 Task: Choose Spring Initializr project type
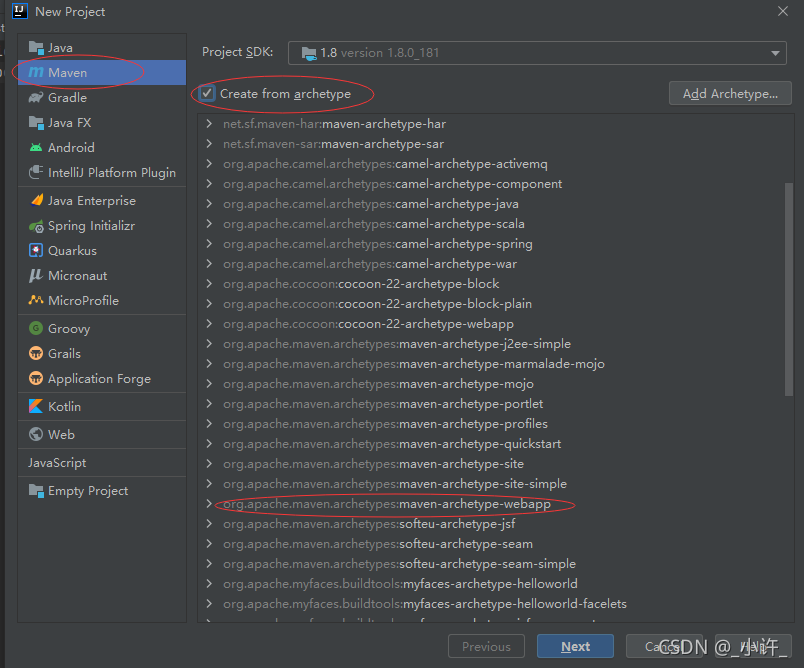pyautogui.click(x=91, y=226)
